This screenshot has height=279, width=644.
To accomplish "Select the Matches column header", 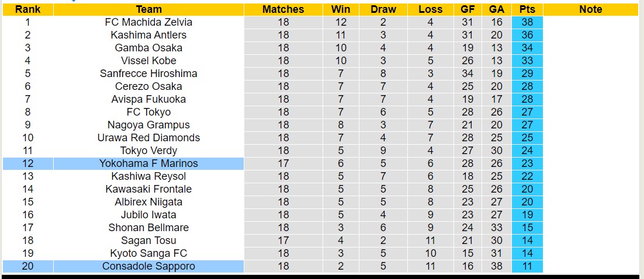I will [x=283, y=9].
